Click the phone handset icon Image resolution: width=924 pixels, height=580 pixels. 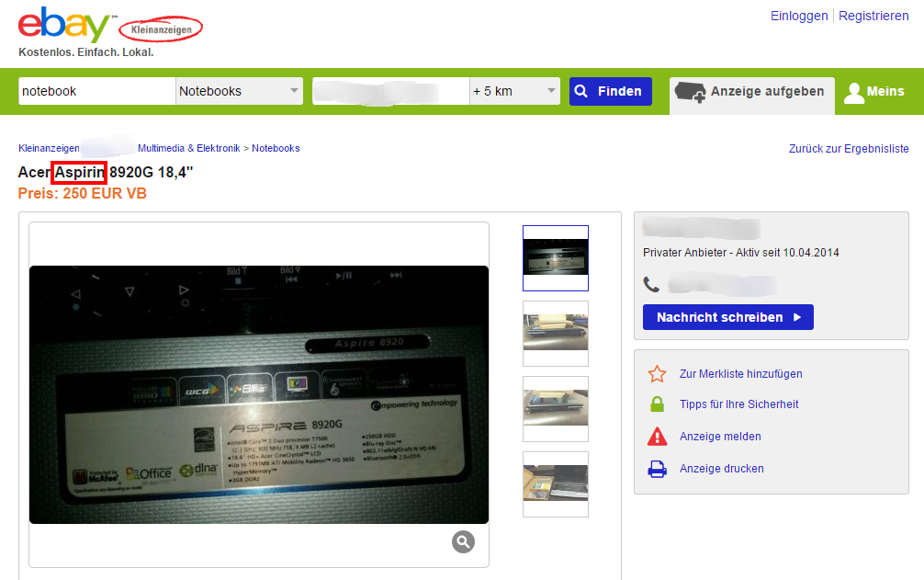click(651, 285)
